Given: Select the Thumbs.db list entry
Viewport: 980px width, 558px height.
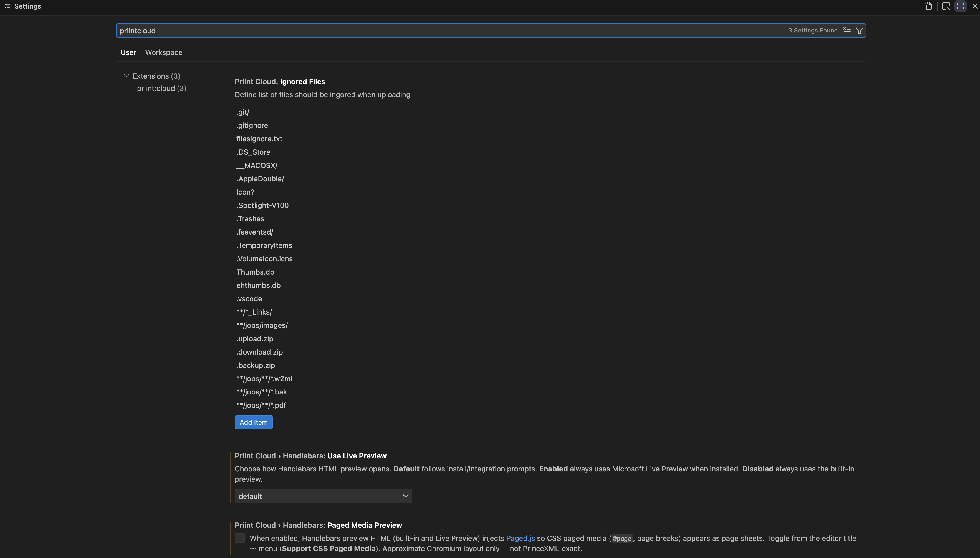Looking at the screenshot, I should tap(255, 272).
